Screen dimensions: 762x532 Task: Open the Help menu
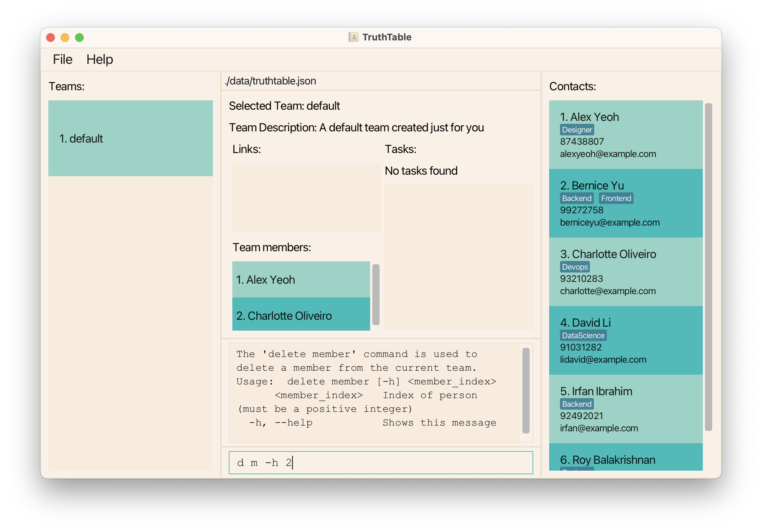pos(100,59)
